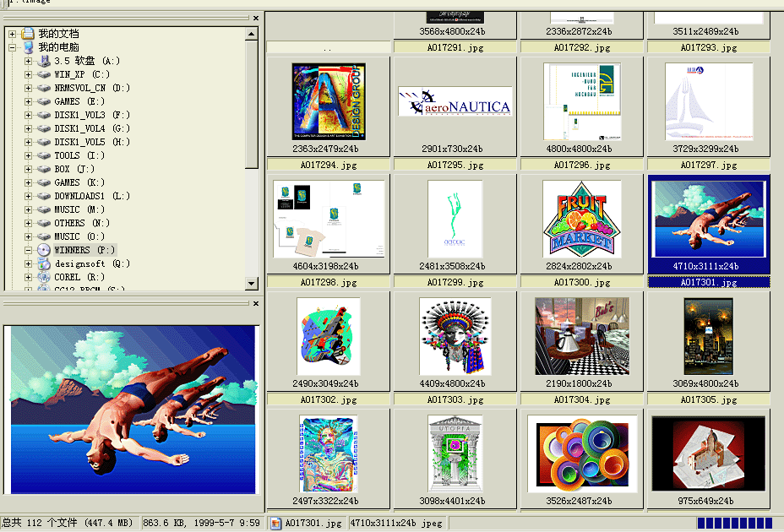This screenshot has height=532, width=784.
Task: Select the colorful circles thumbnail
Action: click(x=582, y=454)
